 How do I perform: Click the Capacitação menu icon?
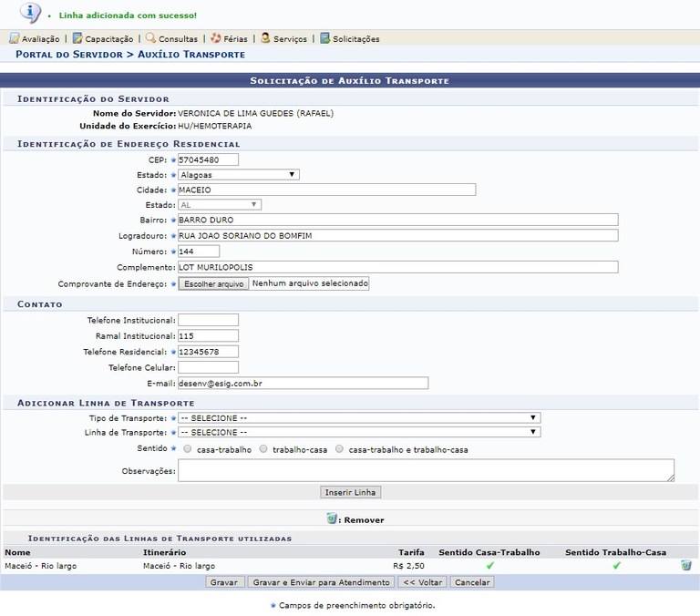pos(77,38)
